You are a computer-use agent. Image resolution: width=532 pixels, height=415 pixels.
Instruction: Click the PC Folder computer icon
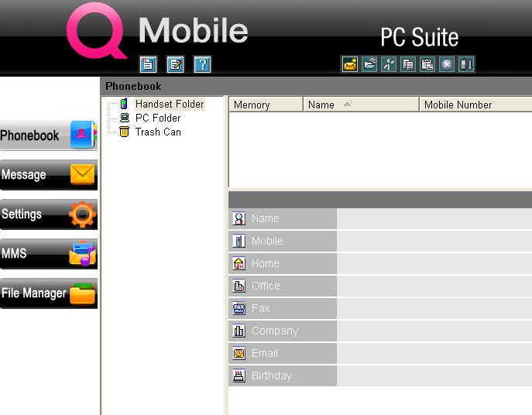tap(125, 118)
